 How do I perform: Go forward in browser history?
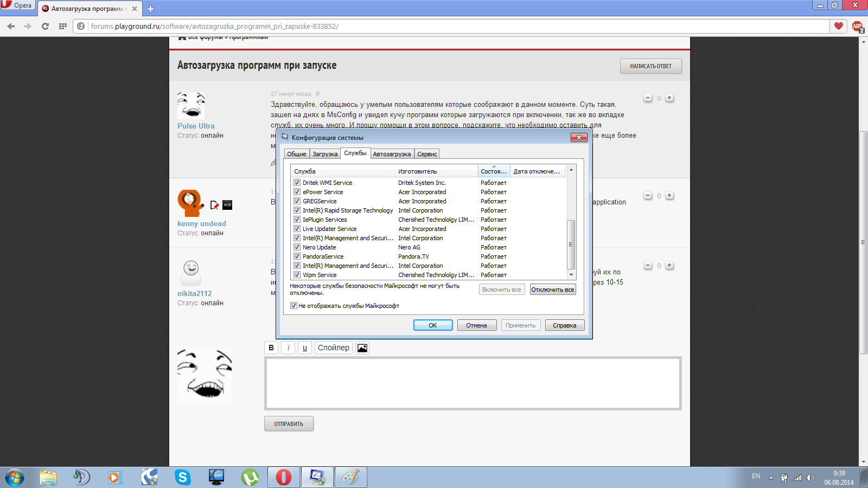point(28,26)
